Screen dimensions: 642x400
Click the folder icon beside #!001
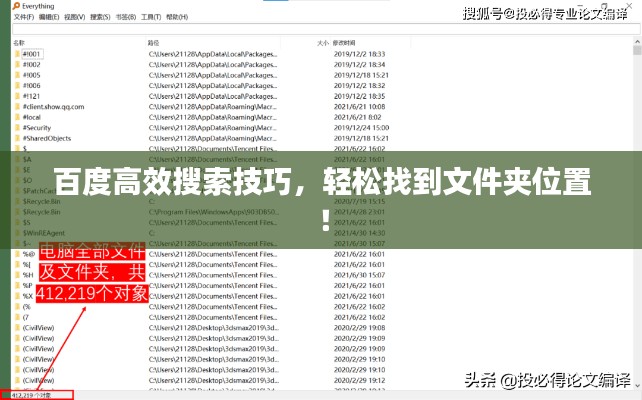(x=18, y=54)
